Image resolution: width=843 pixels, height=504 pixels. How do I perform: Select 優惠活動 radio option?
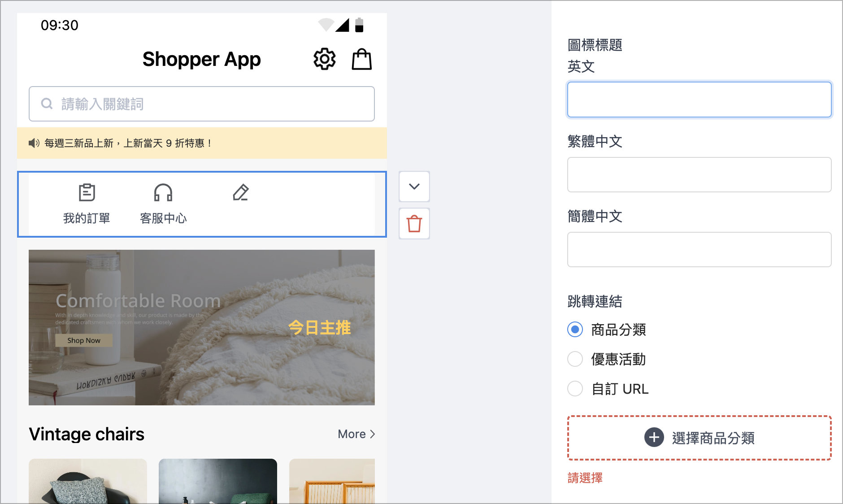[x=575, y=359]
